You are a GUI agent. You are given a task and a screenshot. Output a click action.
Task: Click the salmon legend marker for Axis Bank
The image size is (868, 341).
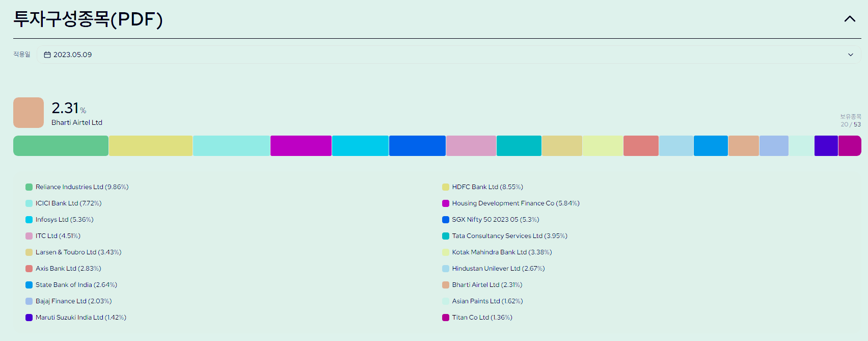29,269
